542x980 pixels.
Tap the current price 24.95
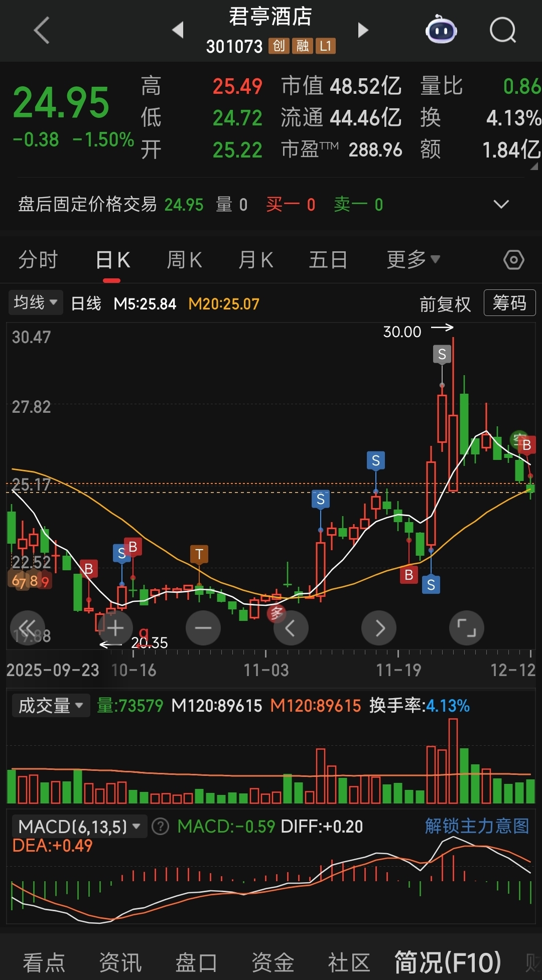(61, 103)
